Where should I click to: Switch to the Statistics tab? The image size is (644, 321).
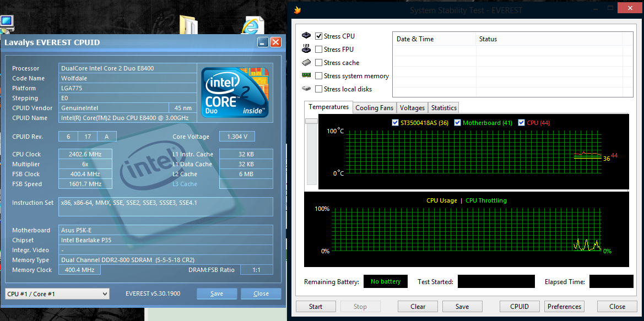click(443, 107)
